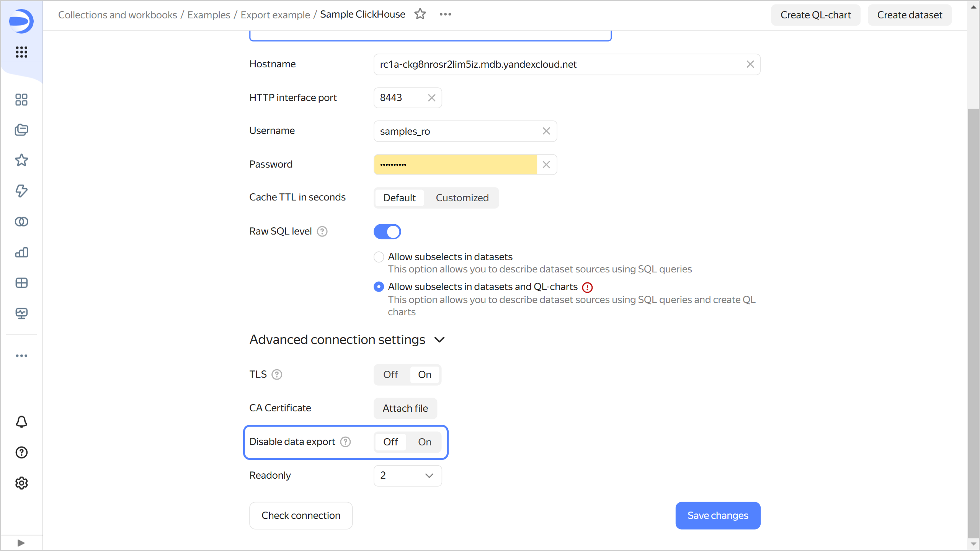Click the Disable data export help icon
Image resolution: width=980 pixels, height=551 pixels.
click(x=345, y=442)
